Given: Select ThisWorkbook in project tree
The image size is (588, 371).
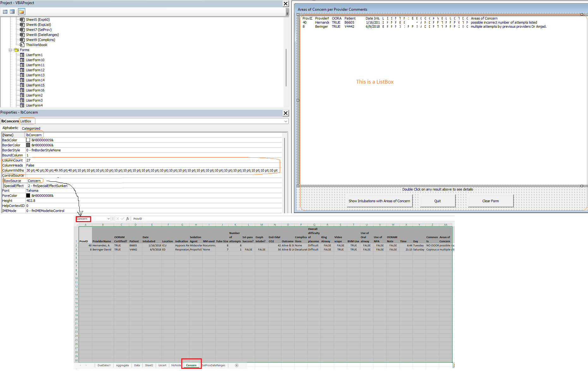Looking at the screenshot, I should tap(37, 45).
